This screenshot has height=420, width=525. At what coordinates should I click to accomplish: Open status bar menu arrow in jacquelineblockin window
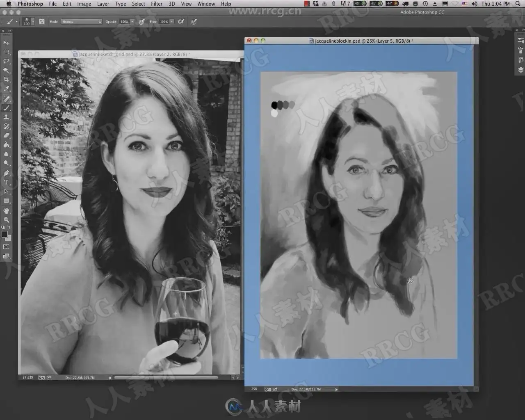336,389
